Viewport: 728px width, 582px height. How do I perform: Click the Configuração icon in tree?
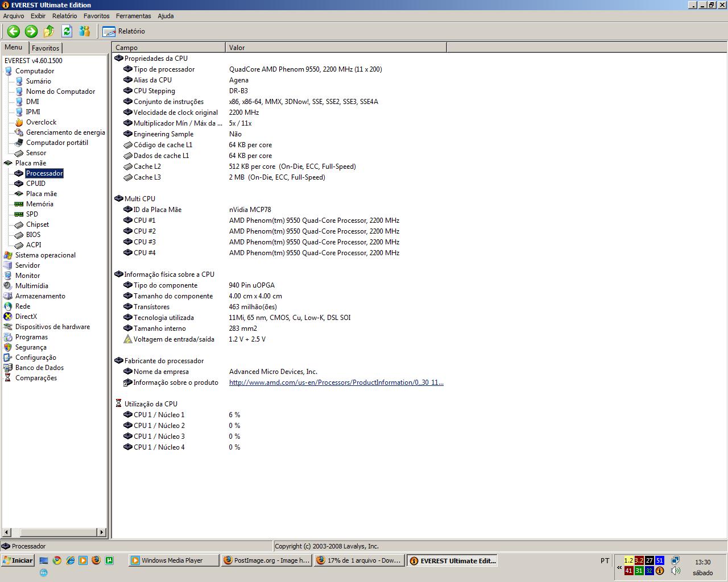(x=8, y=357)
